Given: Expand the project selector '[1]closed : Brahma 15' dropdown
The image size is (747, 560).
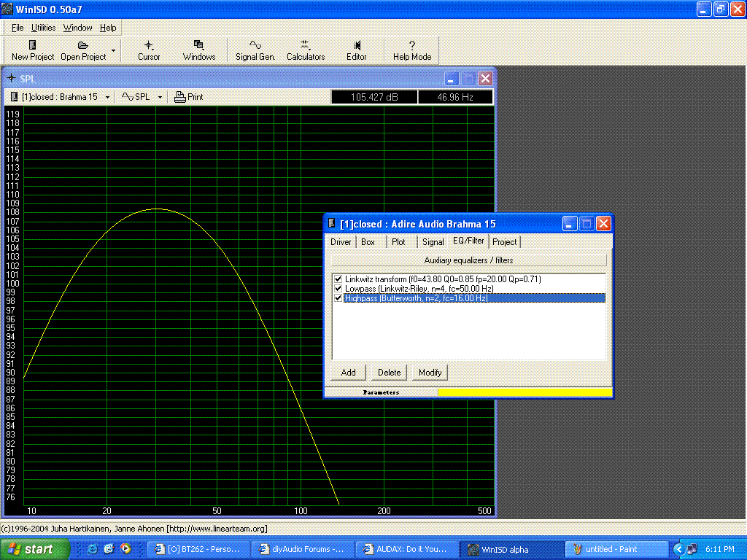Looking at the screenshot, I should 108,97.
